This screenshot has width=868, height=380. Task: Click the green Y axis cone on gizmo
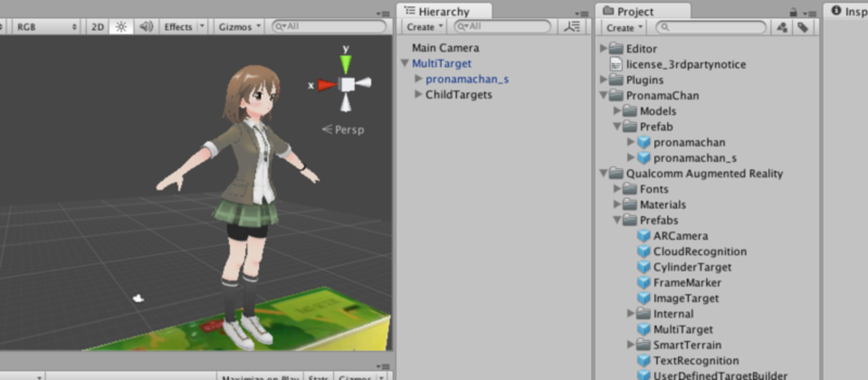point(345,63)
